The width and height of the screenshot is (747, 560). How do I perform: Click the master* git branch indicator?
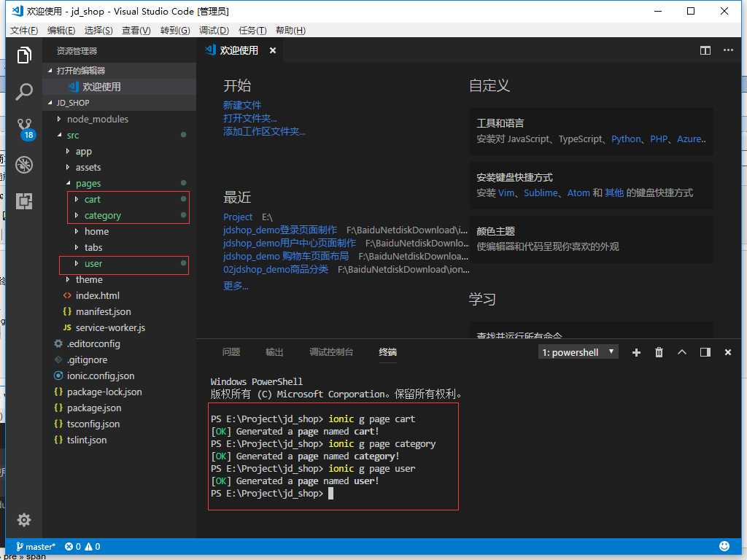point(36,547)
